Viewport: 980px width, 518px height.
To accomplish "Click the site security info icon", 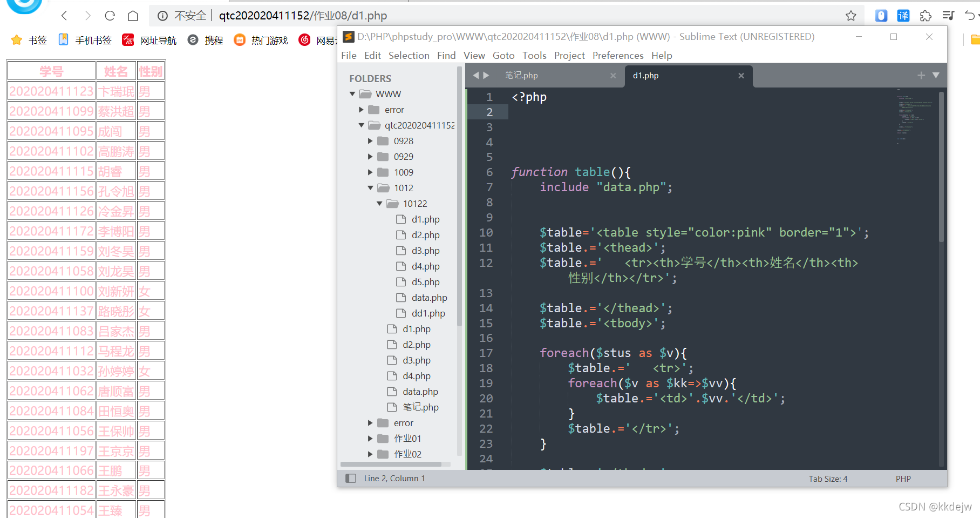I will click(x=162, y=16).
